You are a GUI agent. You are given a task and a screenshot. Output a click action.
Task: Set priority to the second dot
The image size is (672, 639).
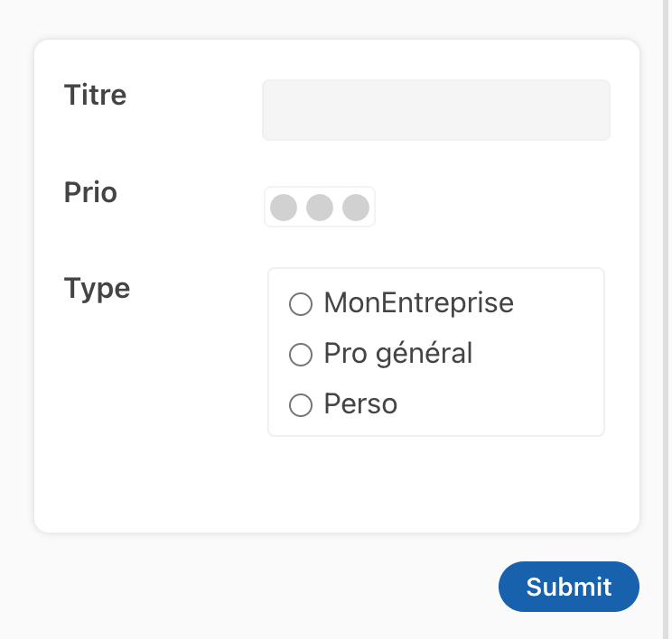coord(320,207)
